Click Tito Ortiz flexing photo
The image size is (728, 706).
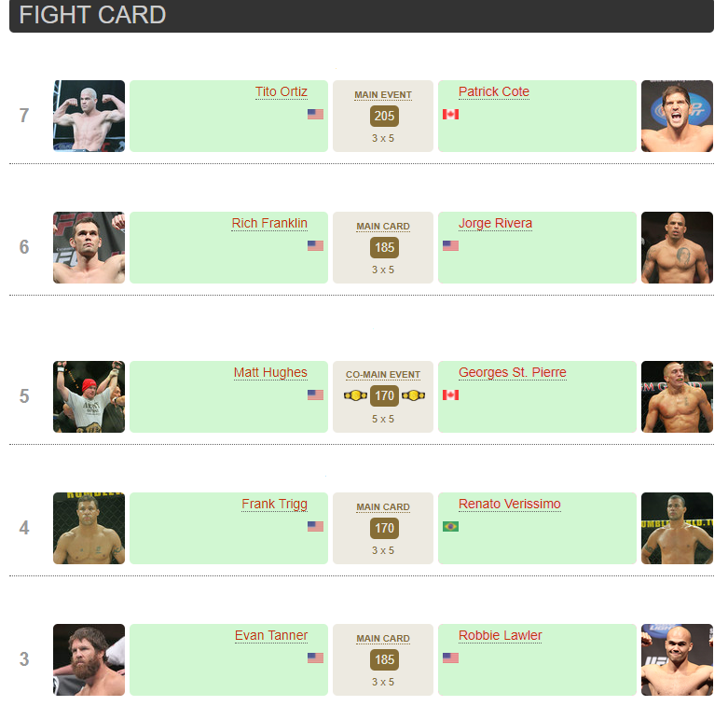(x=89, y=116)
